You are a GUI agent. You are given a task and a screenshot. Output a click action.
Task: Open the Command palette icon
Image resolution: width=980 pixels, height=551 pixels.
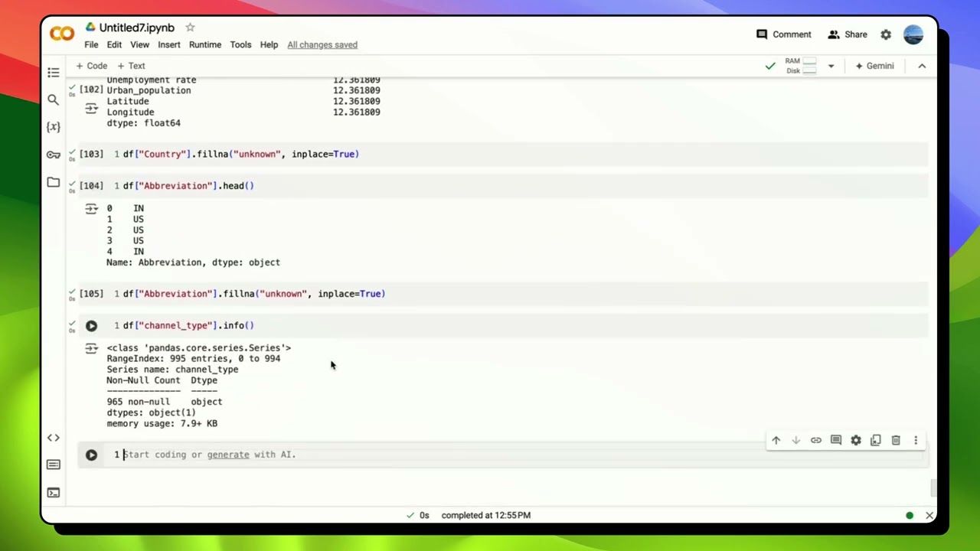point(54,465)
